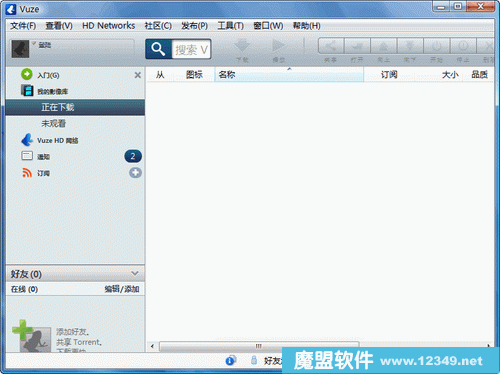This screenshot has width=500, height=374.
Task: Open the 窗口(W) menu
Action: click(x=268, y=26)
